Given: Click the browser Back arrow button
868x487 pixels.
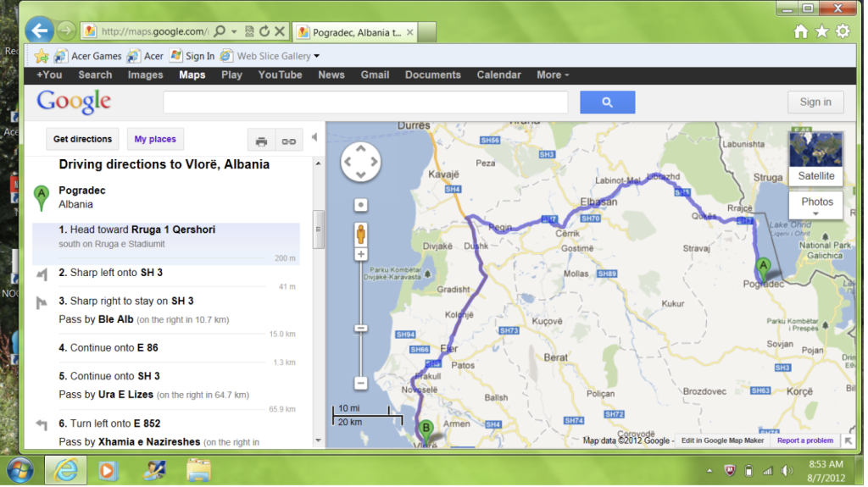Looking at the screenshot, I should pos(39,30).
